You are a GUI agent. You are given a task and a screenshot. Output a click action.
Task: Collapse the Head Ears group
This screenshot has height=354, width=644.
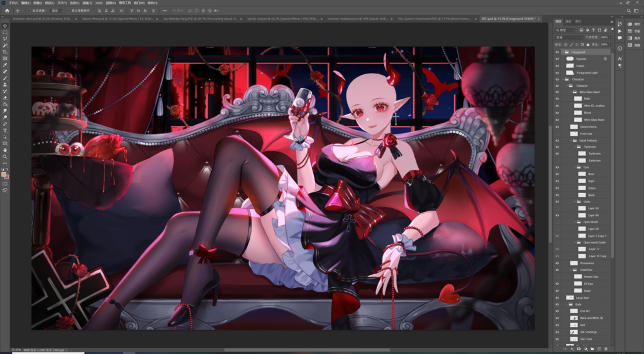(x=571, y=270)
